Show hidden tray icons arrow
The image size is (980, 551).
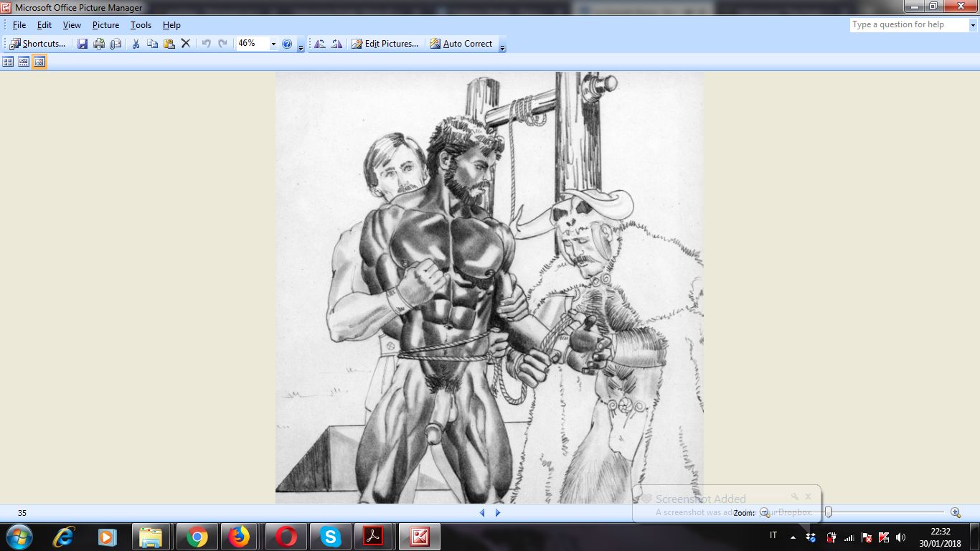click(793, 537)
